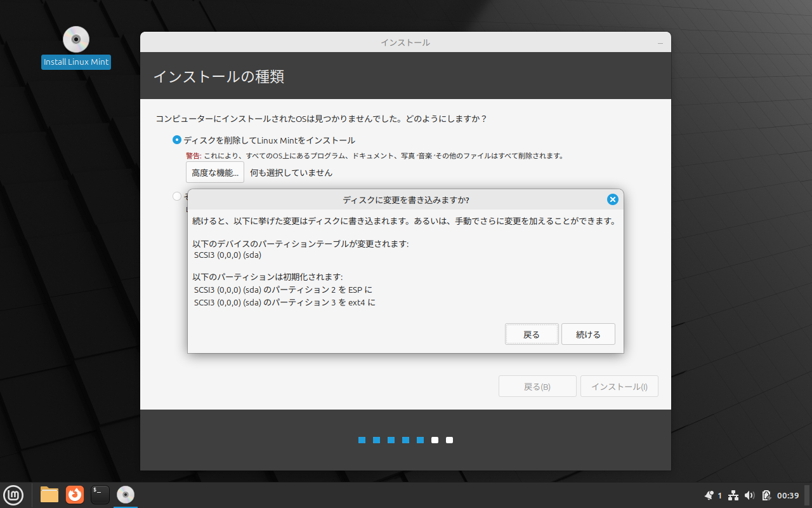Open the 高度な機能... button
This screenshot has height=508, width=812.
(x=215, y=172)
